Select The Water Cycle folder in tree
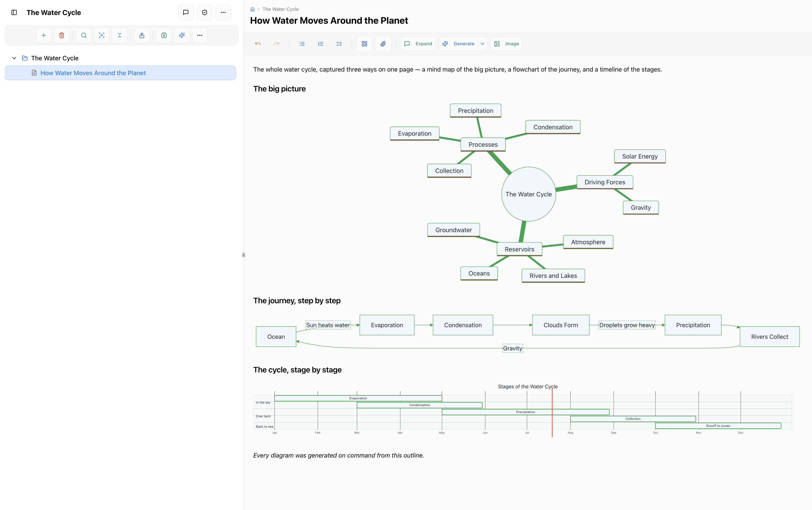The width and height of the screenshot is (812, 510). coord(55,58)
